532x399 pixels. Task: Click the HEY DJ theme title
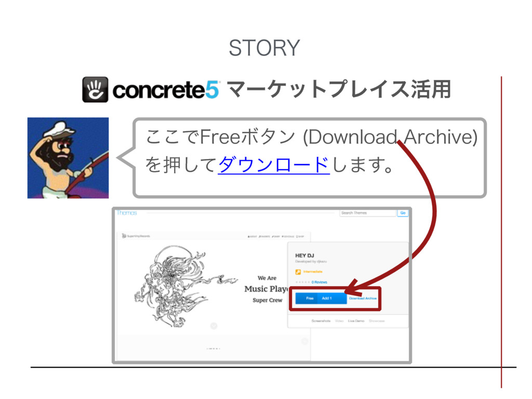(304, 256)
